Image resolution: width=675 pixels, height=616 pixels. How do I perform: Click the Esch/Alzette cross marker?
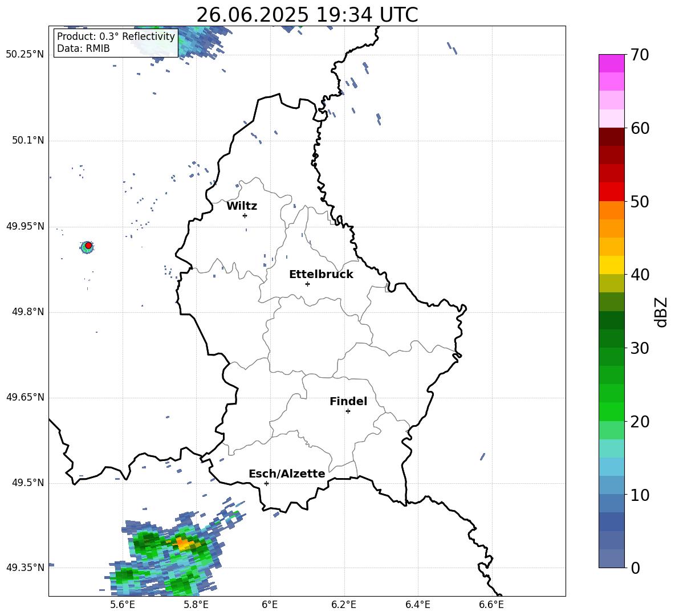tap(266, 483)
